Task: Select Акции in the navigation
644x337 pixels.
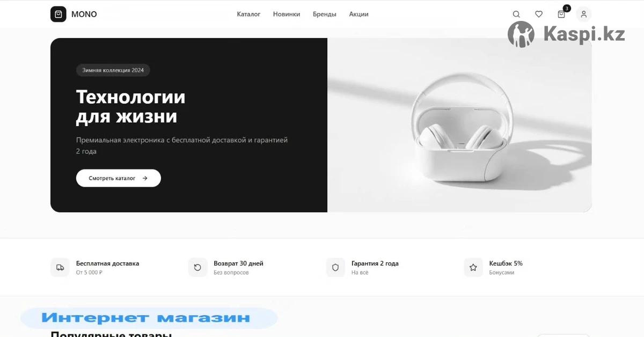Action: click(358, 14)
